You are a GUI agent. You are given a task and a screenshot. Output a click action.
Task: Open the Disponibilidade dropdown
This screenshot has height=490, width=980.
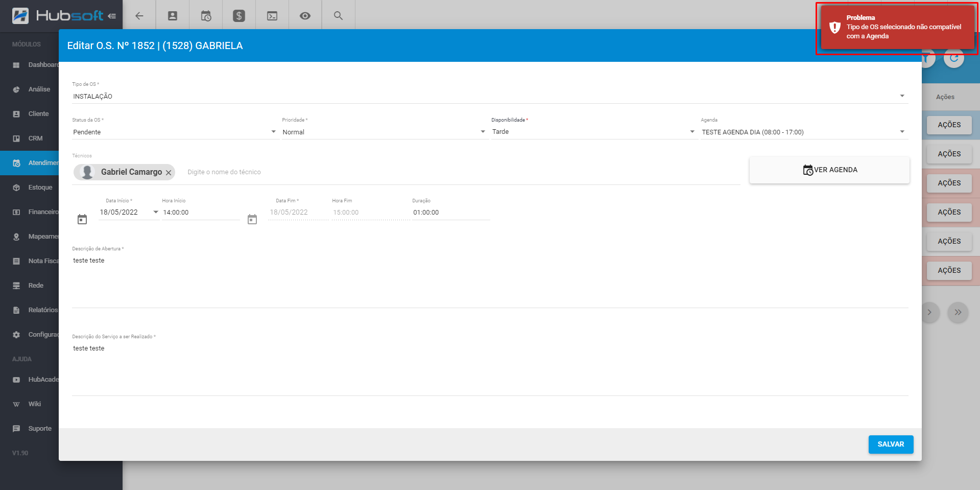[x=692, y=132]
